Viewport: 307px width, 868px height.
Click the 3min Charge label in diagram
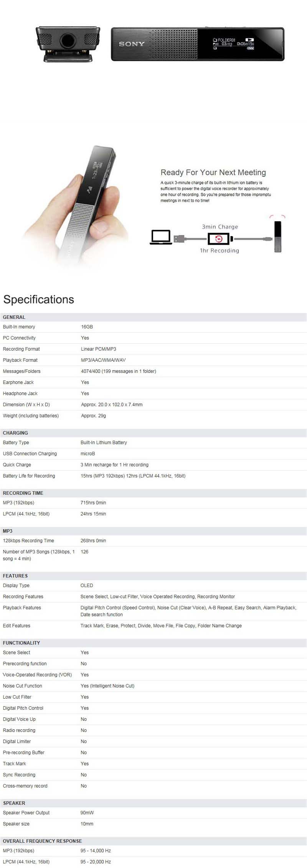[220, 227]
